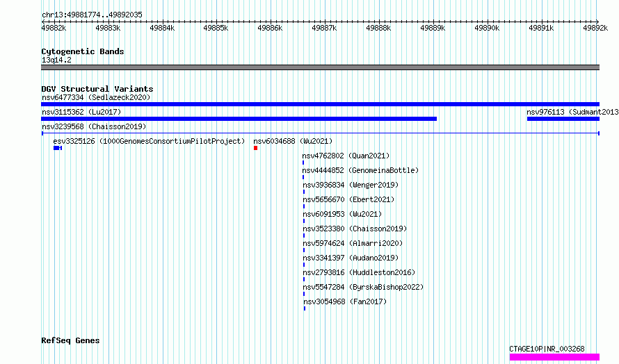Select the magenta CTAGE10P gene bar
Image resolution: width=619 pixels, height=364 pixels.
click(x=554, y=357)
